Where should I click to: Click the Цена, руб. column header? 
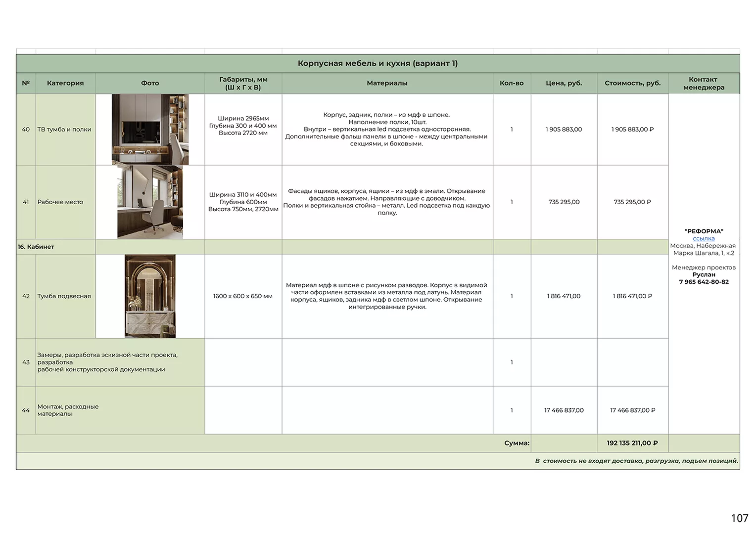tap(564, 83)
